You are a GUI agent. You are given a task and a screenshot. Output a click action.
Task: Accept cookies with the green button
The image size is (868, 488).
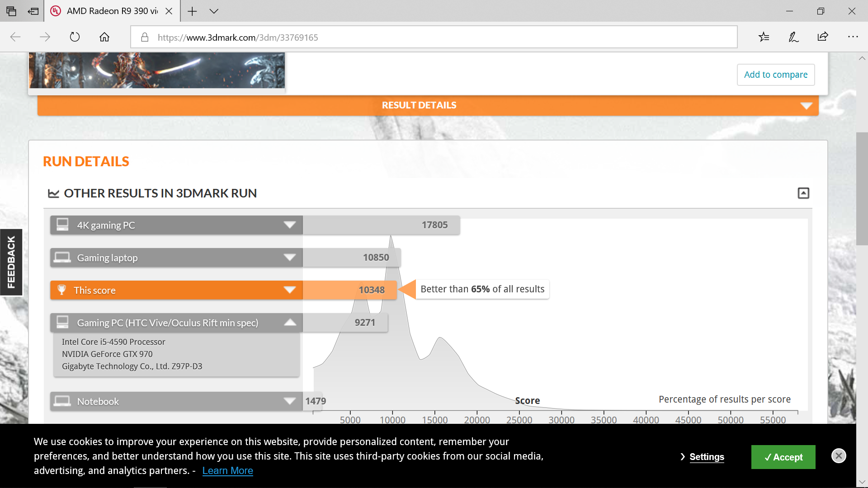click(x=783, y=457)
